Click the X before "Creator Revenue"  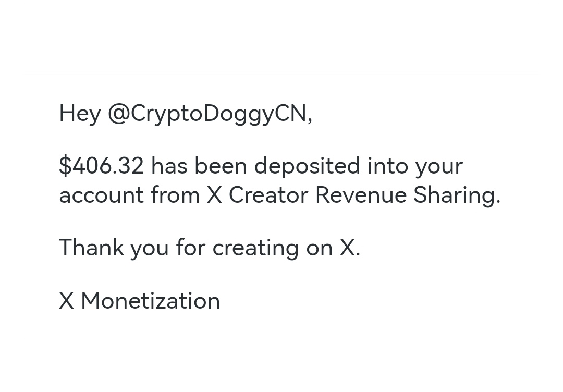(x=214, y=195)
